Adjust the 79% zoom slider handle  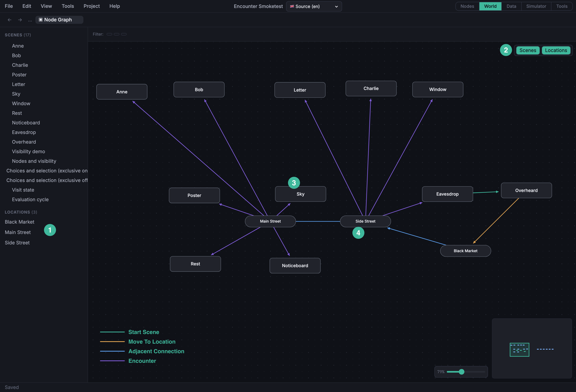(x=461, y=372)
